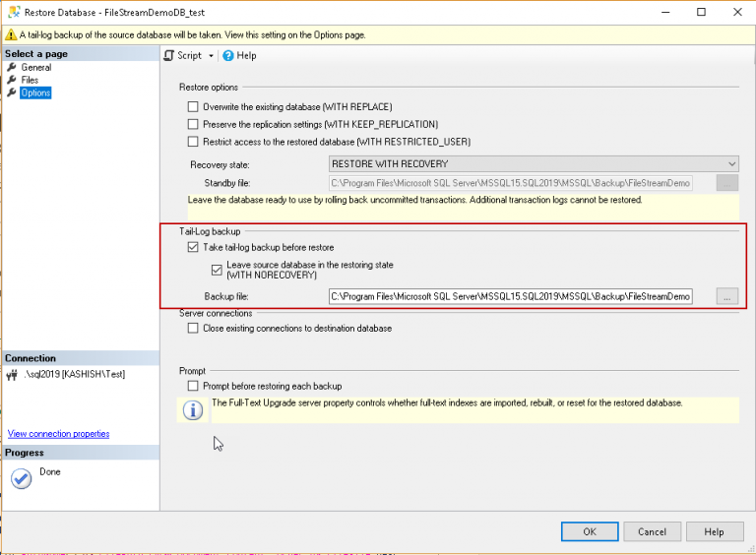Click the yellow tail-log warning icon
The image size is (756, 555).
pyautogui.click(x=11, y=34)
